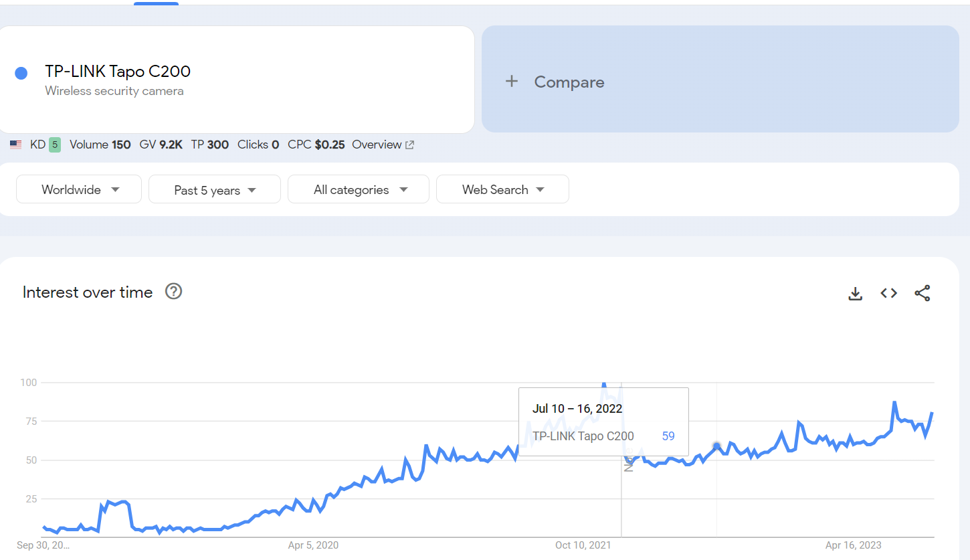Click the Clicks 0 metric
The width and height of the screenshot is (970, 560).
[258, 145]
